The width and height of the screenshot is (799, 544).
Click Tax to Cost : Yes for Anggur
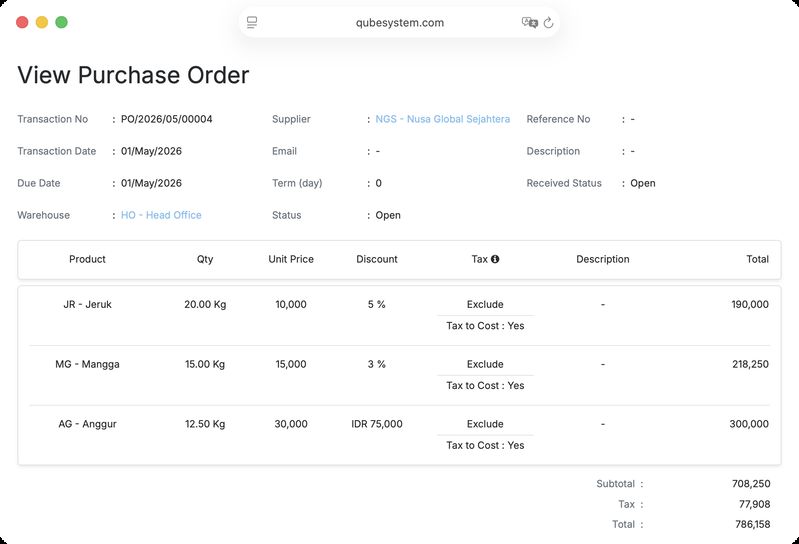[485, 445]
